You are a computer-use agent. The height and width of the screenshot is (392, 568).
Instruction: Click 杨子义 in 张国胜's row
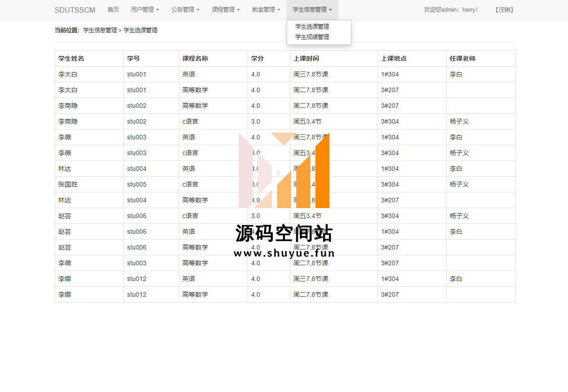459,184
